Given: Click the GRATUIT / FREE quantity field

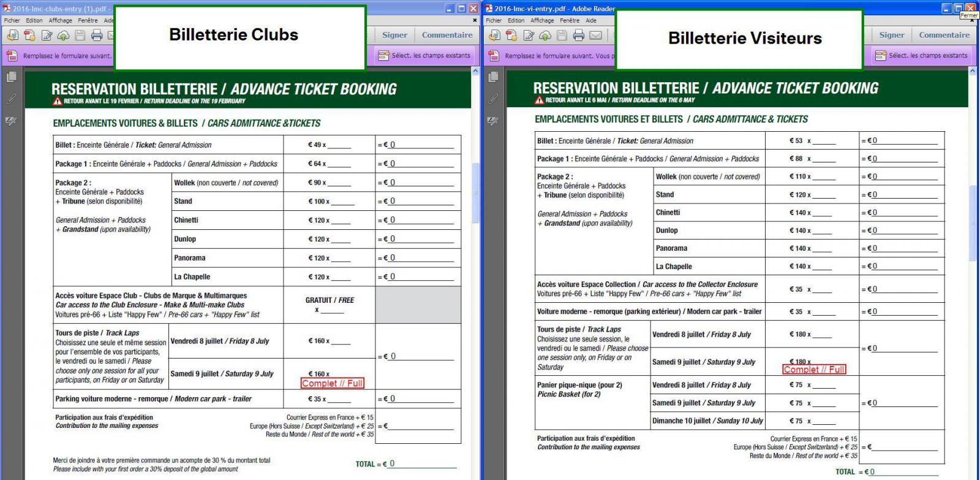Looking at the screenshot, I should 333,310.
